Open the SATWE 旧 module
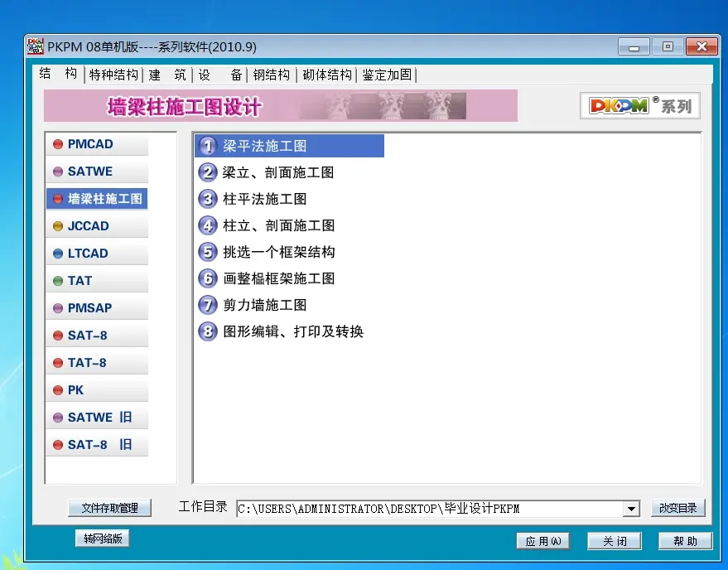 tap(97, 418)
